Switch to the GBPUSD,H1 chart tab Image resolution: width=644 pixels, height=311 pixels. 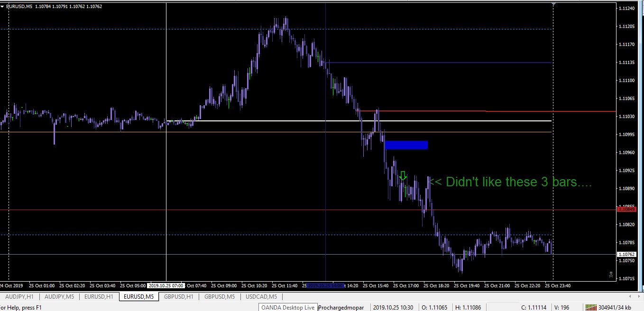click(x=178, y=296)
